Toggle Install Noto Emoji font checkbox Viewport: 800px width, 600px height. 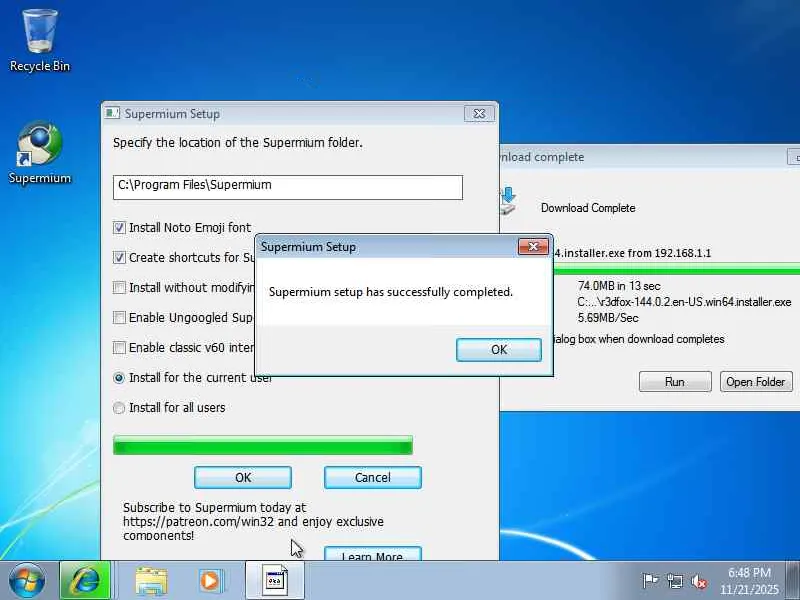click(x=119, y=228)
